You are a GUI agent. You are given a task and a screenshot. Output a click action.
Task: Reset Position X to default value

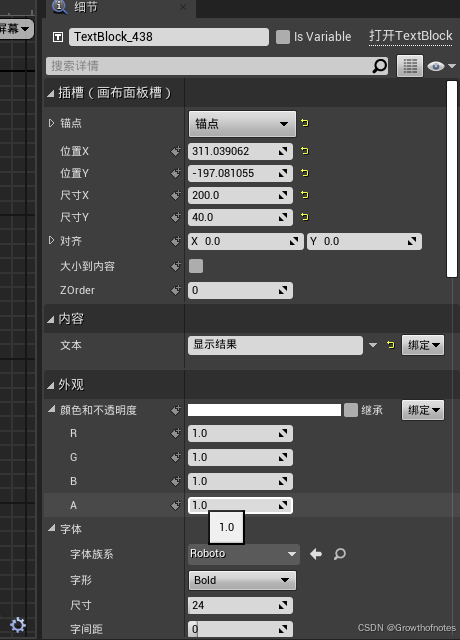click(304, 151)
